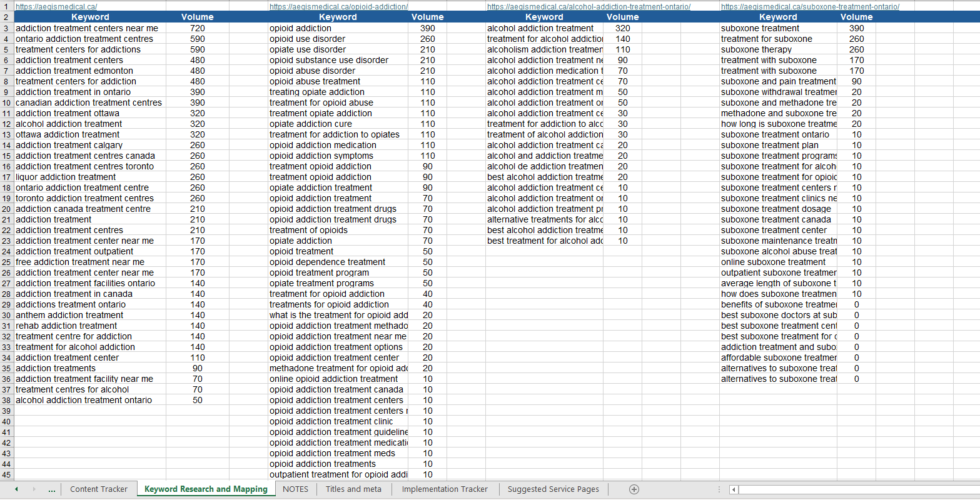Screen dimensions: 980x500
Task: Select row 10 header number
Action: click(x=7, y=102)
